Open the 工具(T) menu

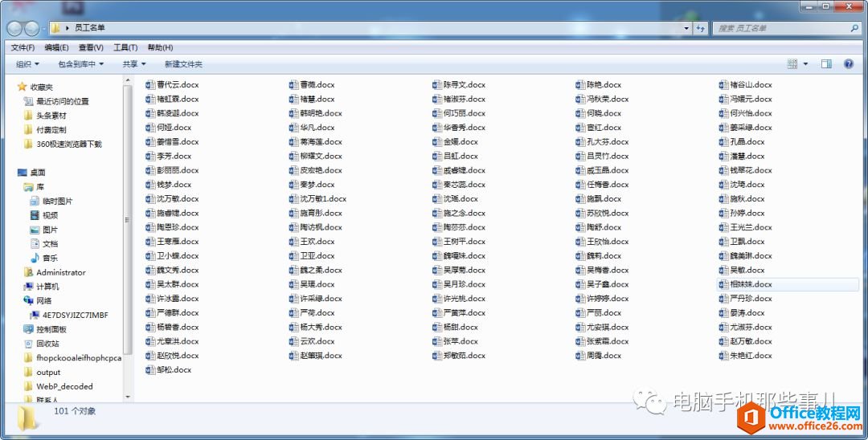[x=125, y=47]
